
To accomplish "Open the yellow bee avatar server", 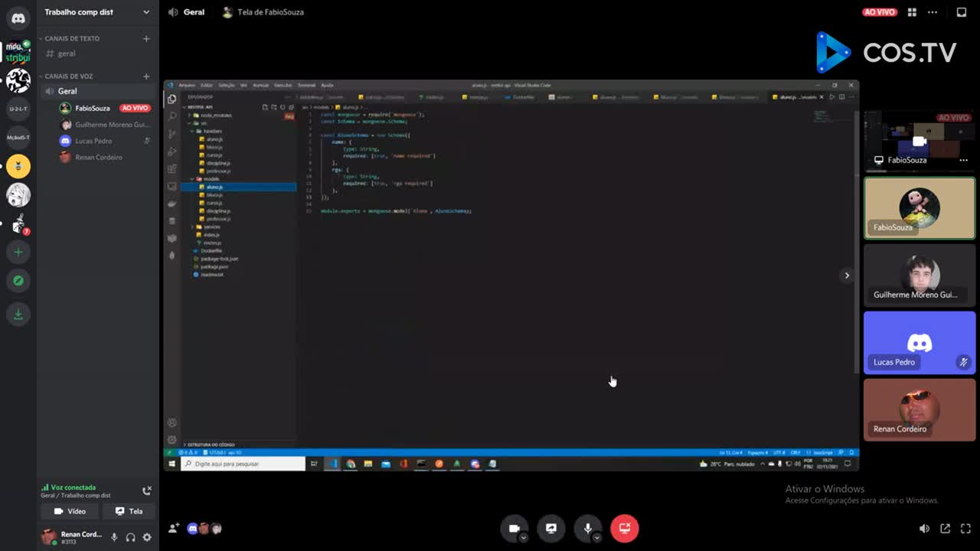I will pos(18,166).
